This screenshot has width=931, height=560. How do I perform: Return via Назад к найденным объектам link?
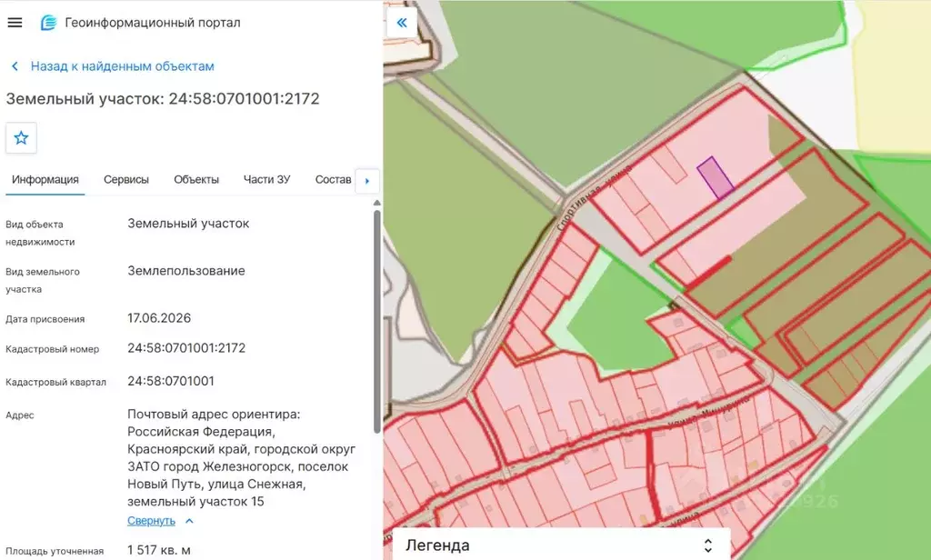coord(123,66)
